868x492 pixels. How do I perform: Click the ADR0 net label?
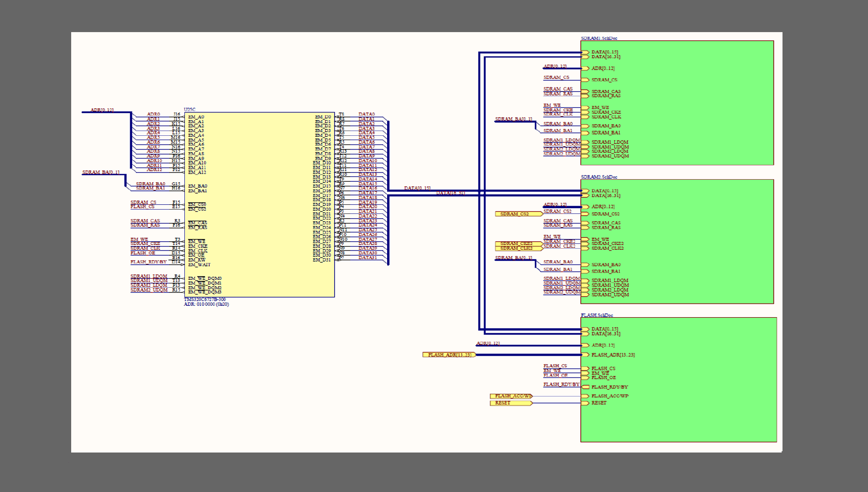click(153, 115)
